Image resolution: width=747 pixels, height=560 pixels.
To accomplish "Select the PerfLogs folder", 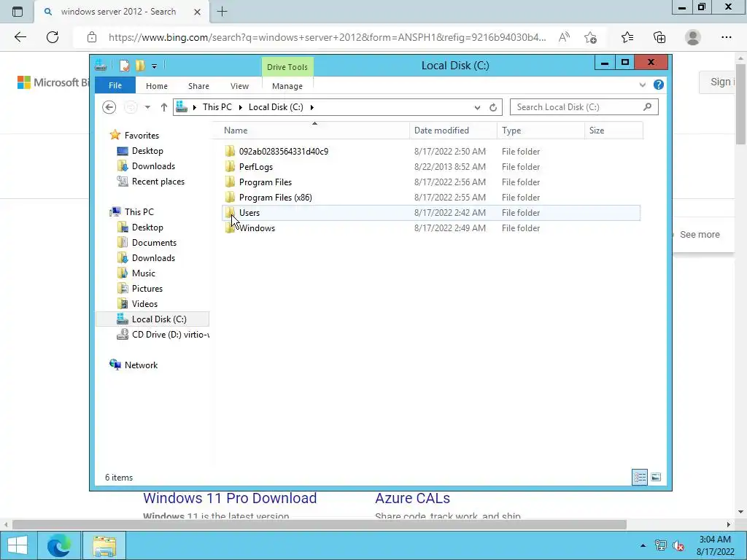I will point(256,167).
